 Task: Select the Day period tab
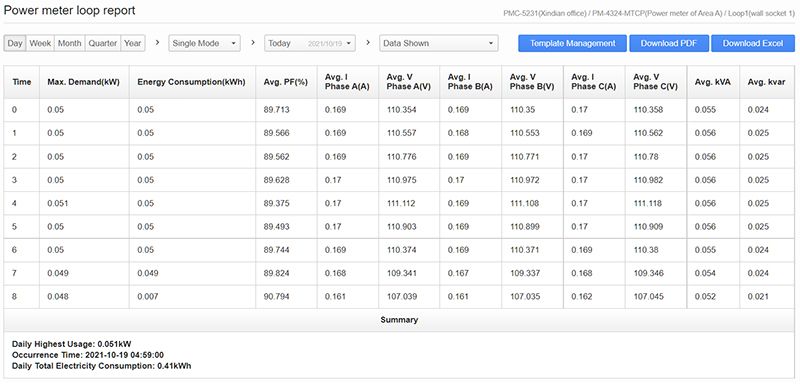tap(15, 43)
